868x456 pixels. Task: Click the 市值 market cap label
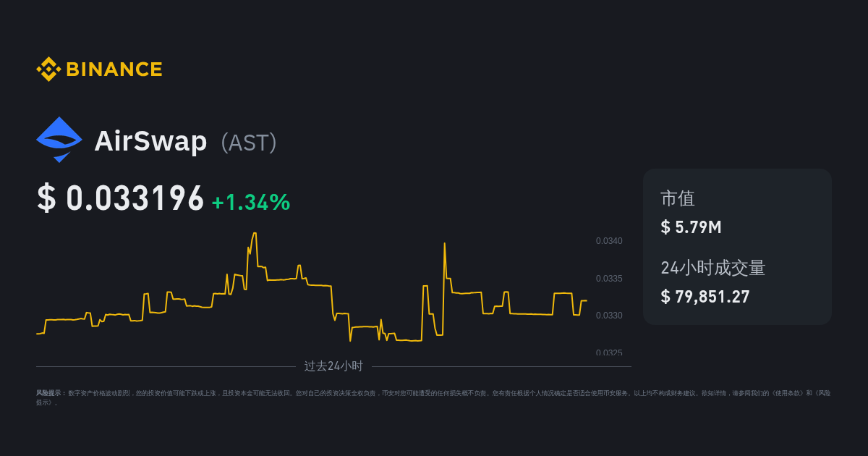pos(678,199)
